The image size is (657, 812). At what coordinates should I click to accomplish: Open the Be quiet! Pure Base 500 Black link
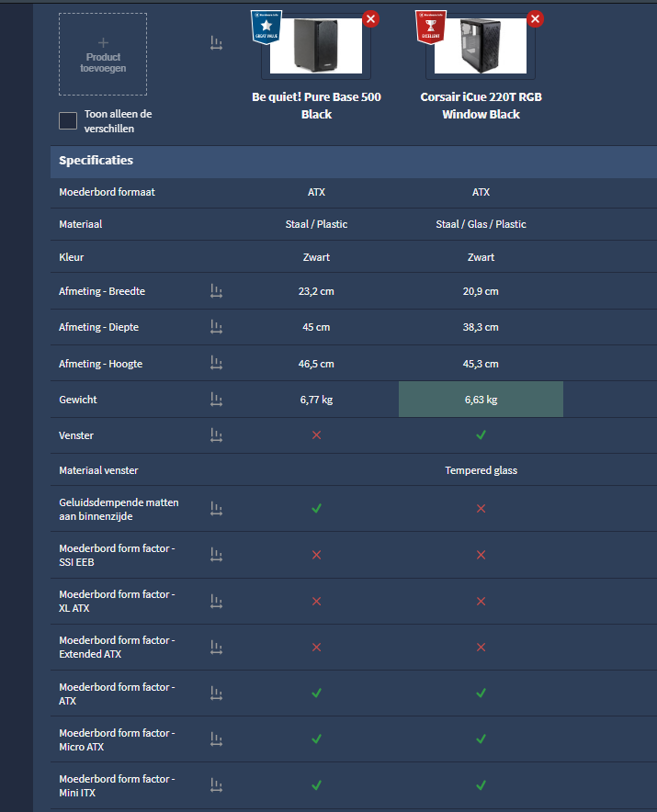(x=316, y=106)
